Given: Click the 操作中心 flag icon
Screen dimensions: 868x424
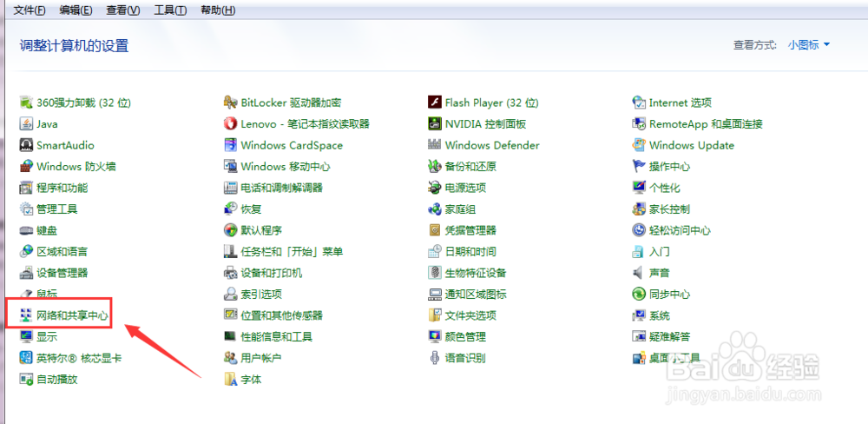Looking at the screenshot, I should tap(639, 166).
